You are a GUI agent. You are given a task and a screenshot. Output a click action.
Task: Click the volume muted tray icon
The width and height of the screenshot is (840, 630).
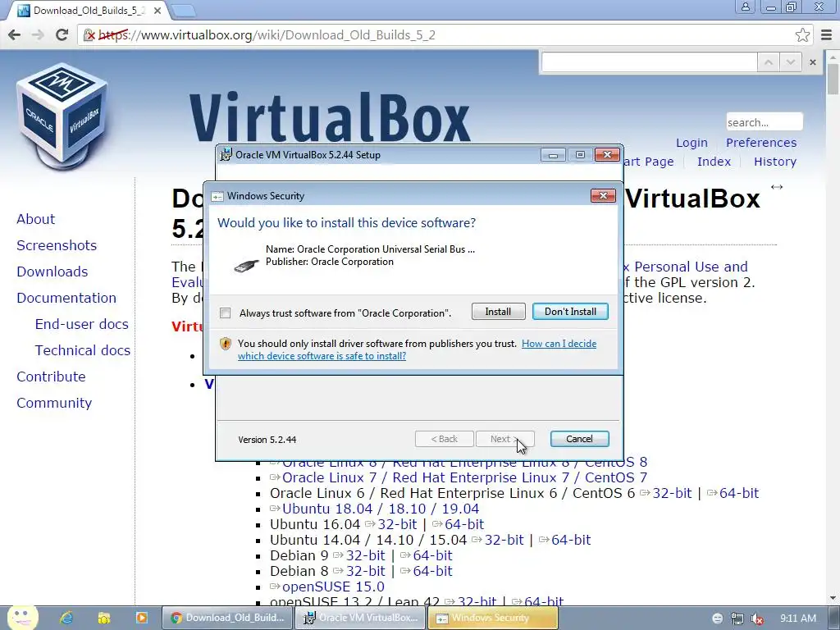(x=757, y=619)
